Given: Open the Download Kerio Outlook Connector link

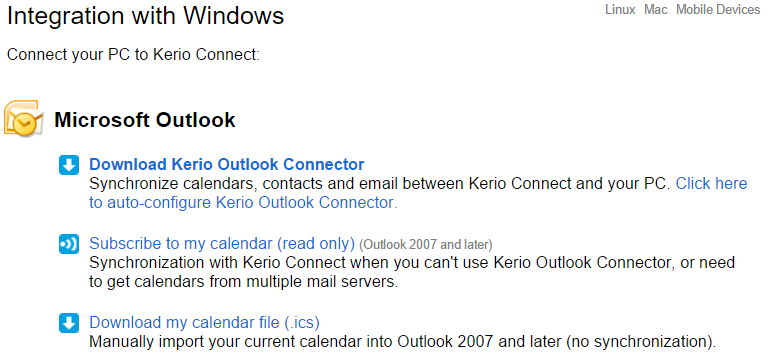Looking at the screenshot, I should coord(227,164).
